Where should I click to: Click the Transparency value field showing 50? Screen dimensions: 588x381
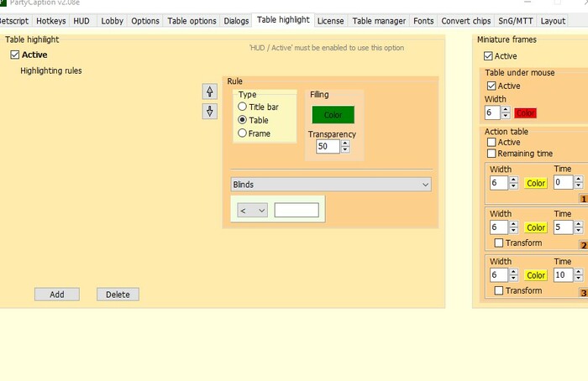[x=328, y=147]
